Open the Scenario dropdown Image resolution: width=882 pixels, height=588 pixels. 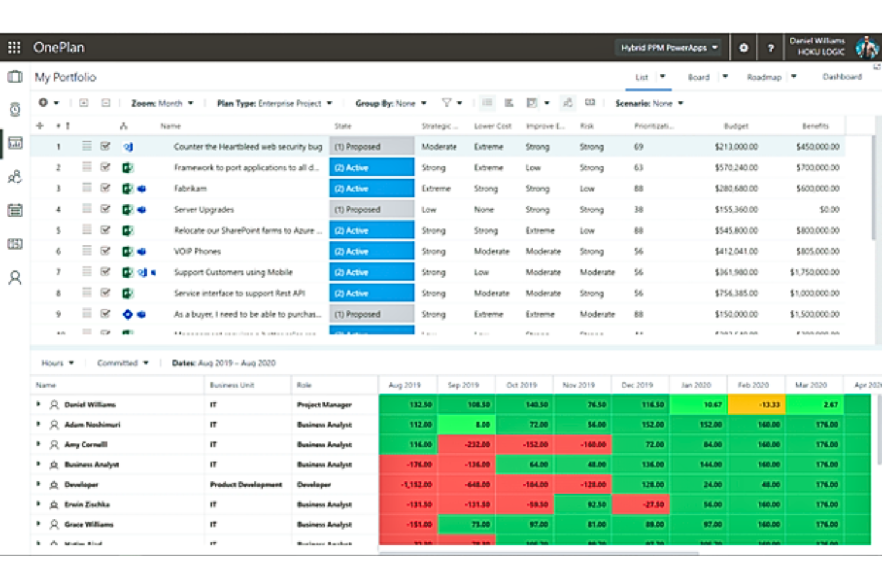pos(650,103)
